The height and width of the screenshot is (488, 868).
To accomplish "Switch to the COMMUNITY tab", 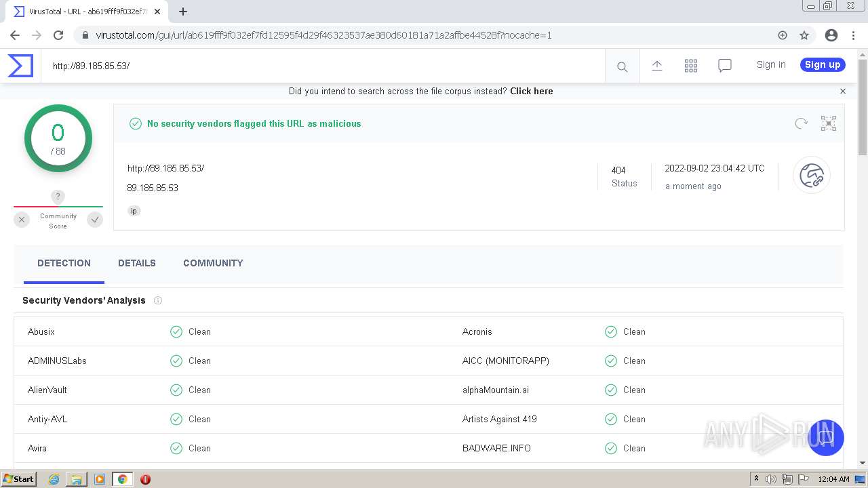I will pos(213,263).
